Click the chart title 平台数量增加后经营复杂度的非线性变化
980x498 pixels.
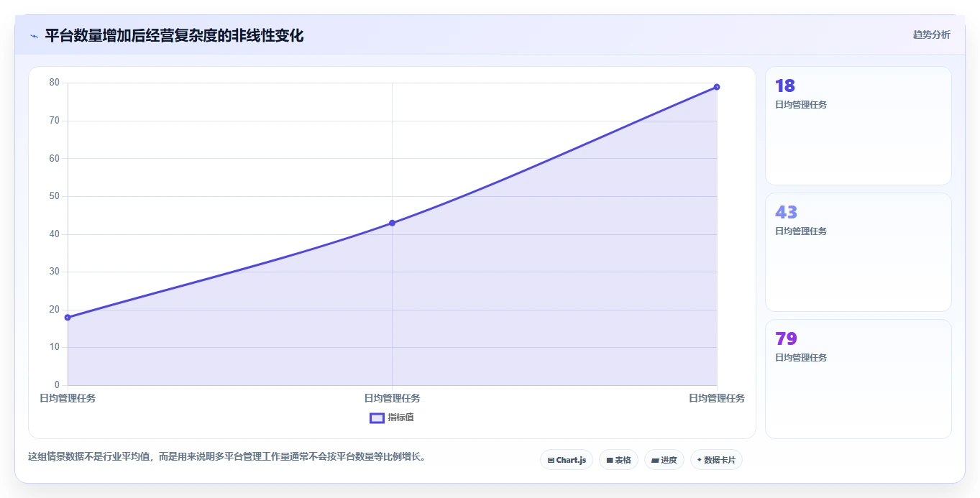[174, 36]
